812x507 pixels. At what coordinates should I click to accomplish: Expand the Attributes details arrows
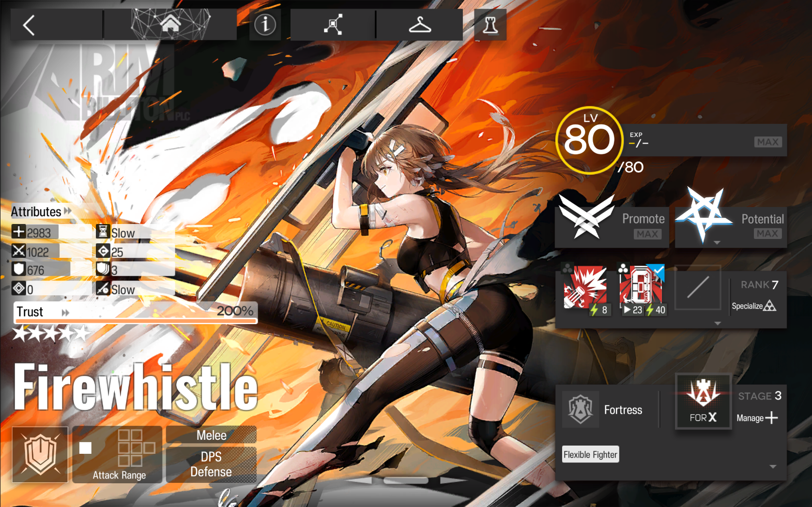[x=68, y=211]
